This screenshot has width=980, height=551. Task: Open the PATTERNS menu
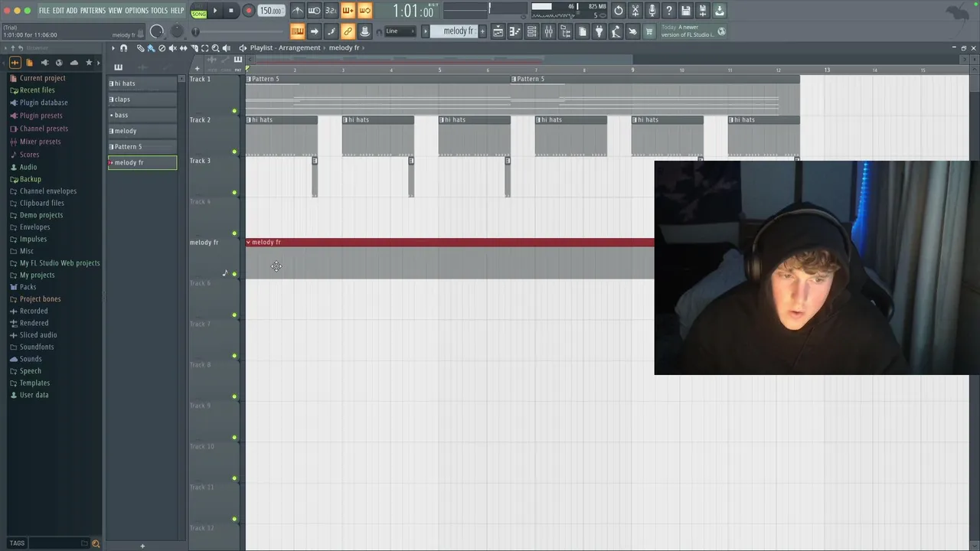[93, 11]
